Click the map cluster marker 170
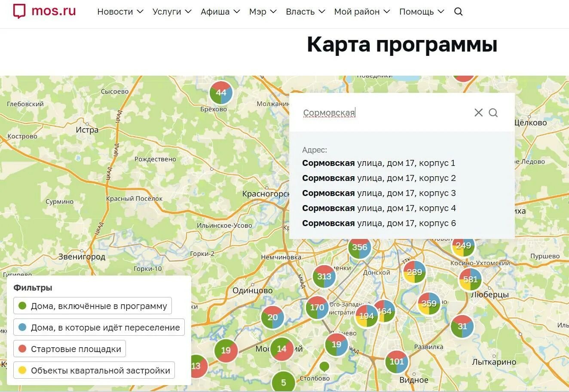This screenshot has height=392, width=569. 317,307
